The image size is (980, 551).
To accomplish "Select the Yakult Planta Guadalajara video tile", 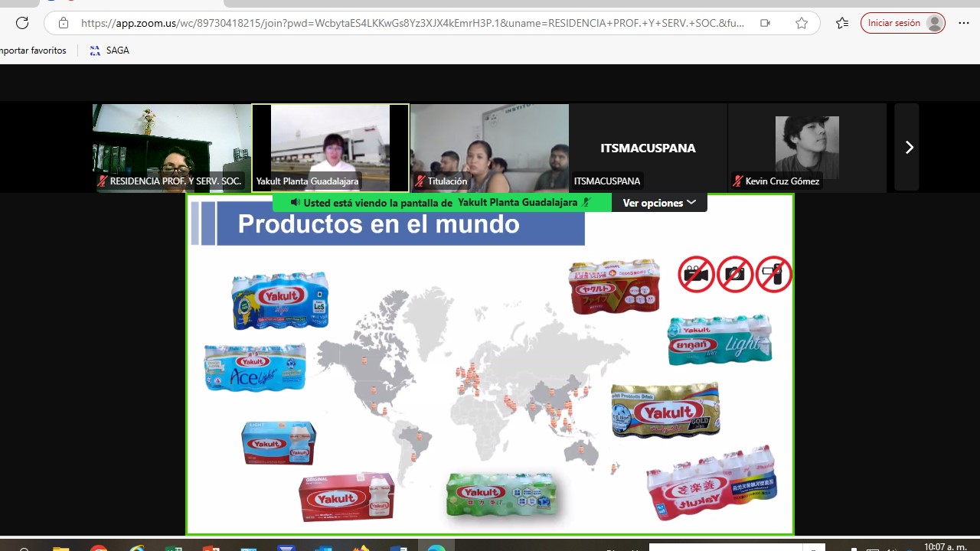I will pos(330,148).
